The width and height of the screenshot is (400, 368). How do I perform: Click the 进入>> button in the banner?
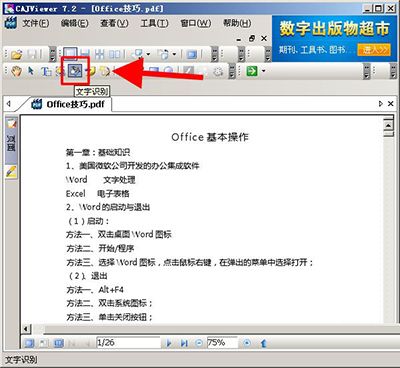[x=374, y=50]
